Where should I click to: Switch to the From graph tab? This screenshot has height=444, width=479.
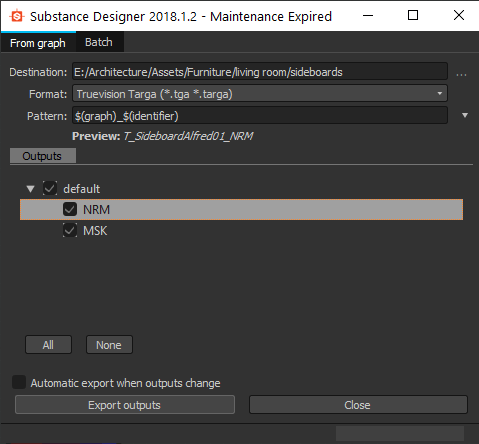pos(38,43)
